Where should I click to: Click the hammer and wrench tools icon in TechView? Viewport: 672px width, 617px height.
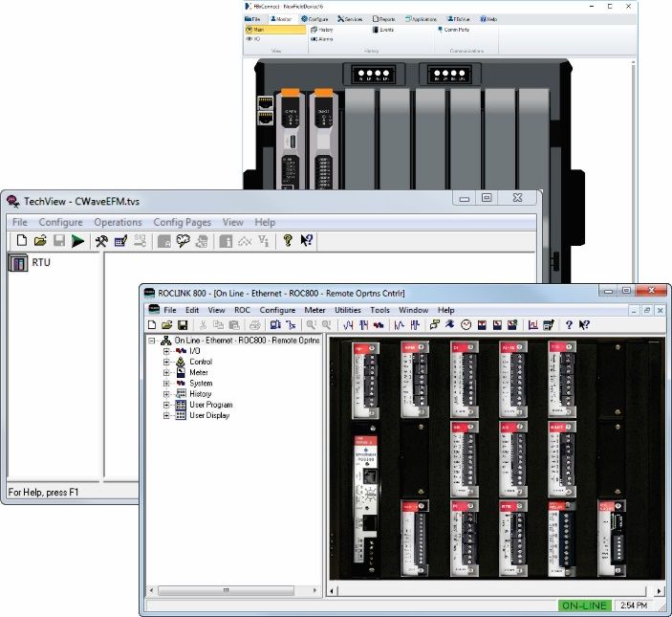(x=101, y=241)
